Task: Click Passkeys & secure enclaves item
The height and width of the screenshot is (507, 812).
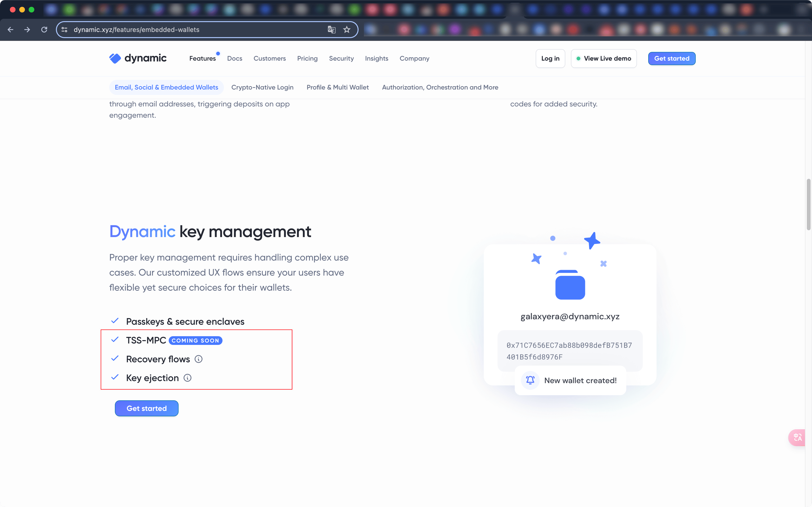Action: (185, 322)
